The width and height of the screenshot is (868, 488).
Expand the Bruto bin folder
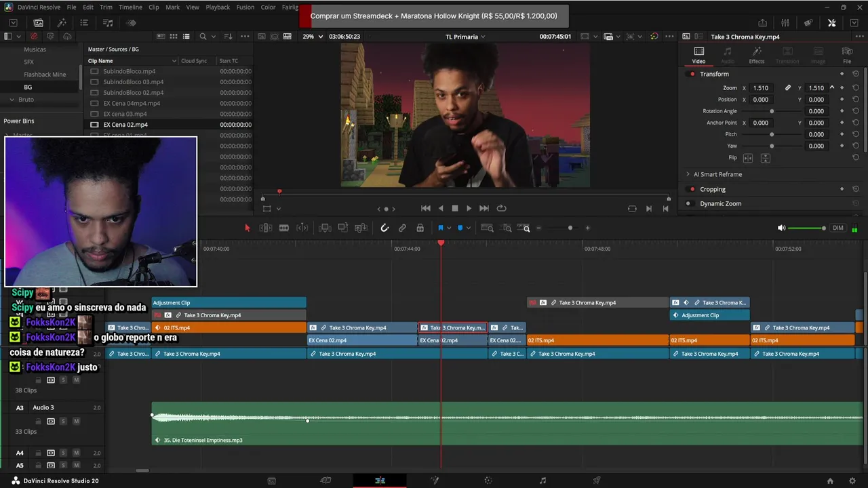point(12,100)
